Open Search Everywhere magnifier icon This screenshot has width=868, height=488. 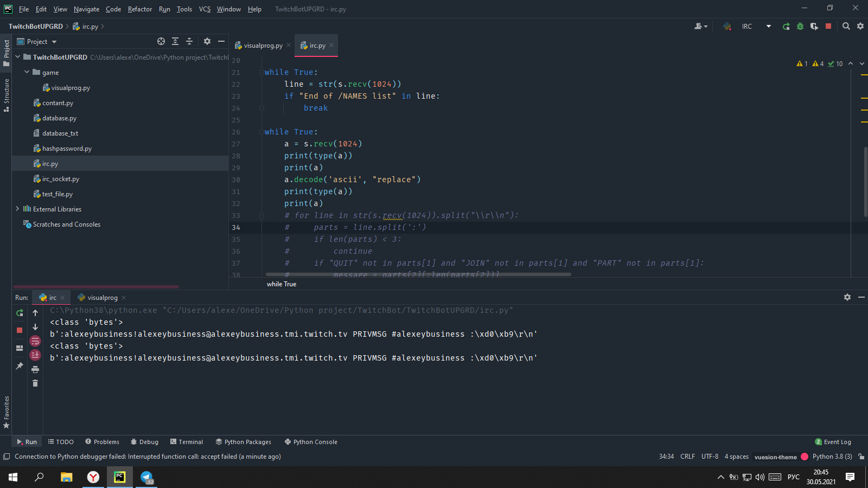coord(846,27)
